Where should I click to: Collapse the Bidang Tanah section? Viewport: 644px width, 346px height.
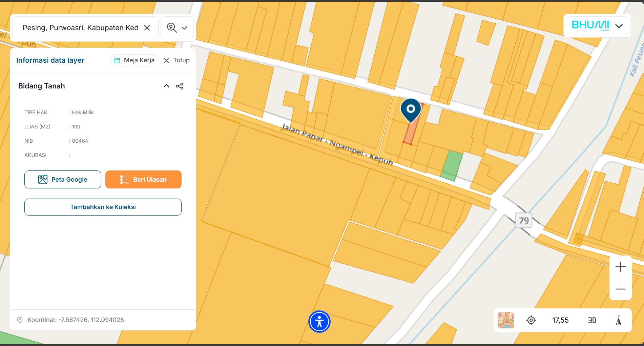click(x=166, y=86)
